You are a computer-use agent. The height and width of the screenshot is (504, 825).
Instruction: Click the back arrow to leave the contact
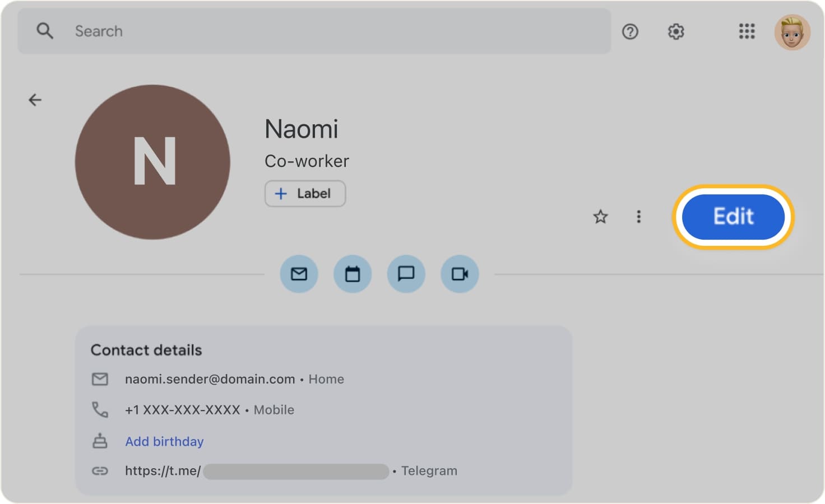click(35, 99)
